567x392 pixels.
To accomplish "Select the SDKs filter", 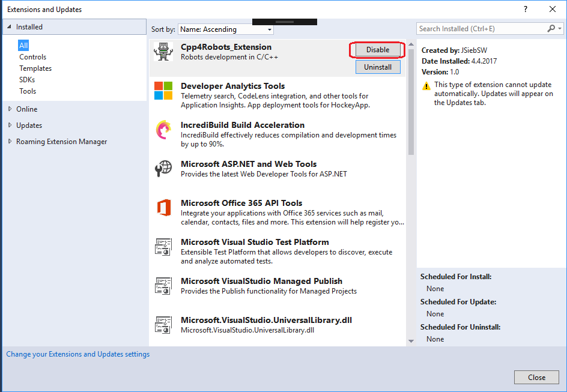I will coord(27,79).
